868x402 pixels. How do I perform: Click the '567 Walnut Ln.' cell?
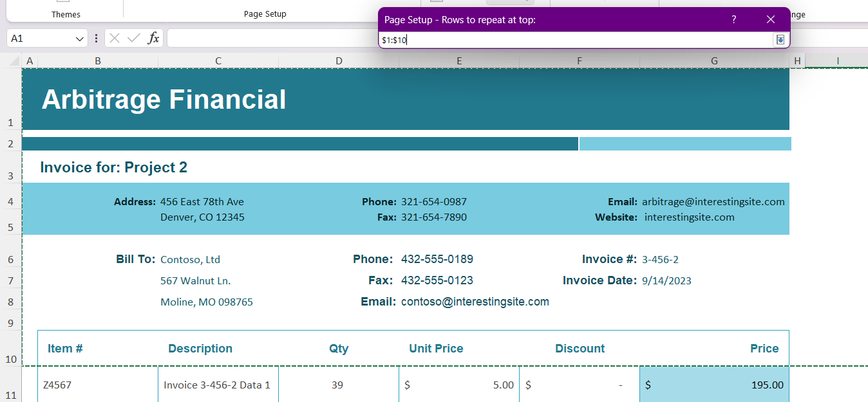(195, 281)
